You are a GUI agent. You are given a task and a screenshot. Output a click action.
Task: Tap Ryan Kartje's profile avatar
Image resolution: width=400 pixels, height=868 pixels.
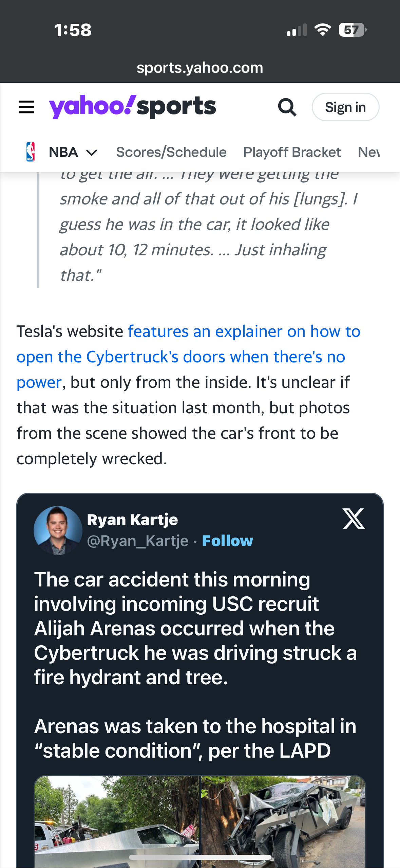pos(58,530)
